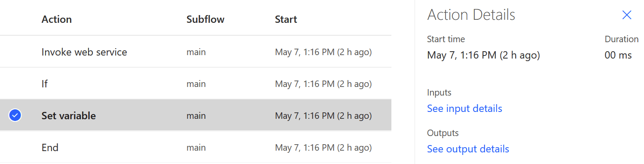Click the main subflow of End row
644x164 pixels.
pyautogui.click(x=196, y=148)
